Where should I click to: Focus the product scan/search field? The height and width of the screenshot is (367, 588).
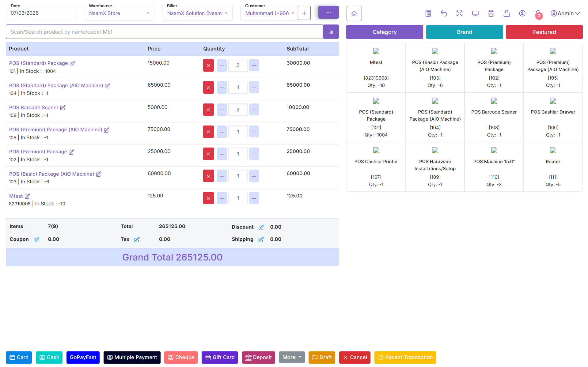tap(164, 32)
